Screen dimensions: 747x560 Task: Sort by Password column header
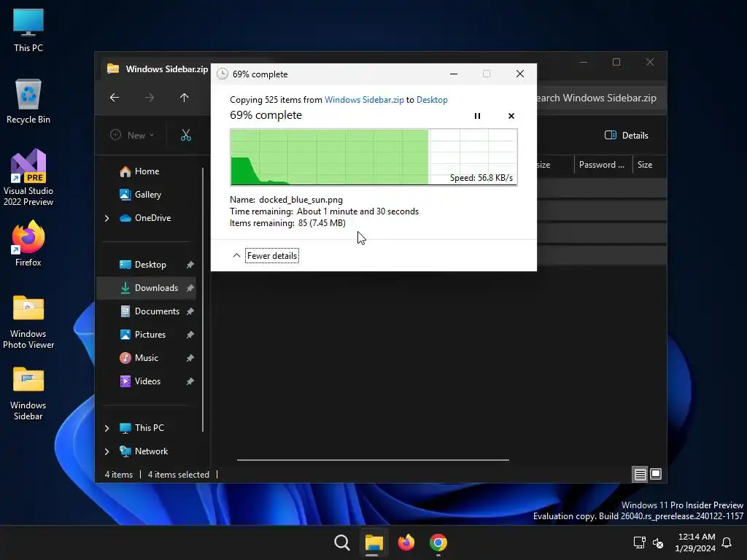603,165
